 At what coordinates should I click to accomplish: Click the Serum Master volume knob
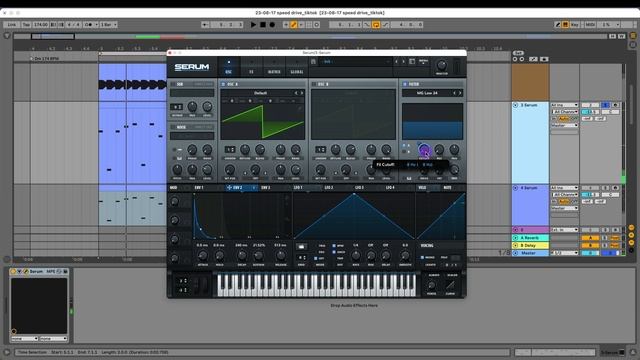point(442,65)
